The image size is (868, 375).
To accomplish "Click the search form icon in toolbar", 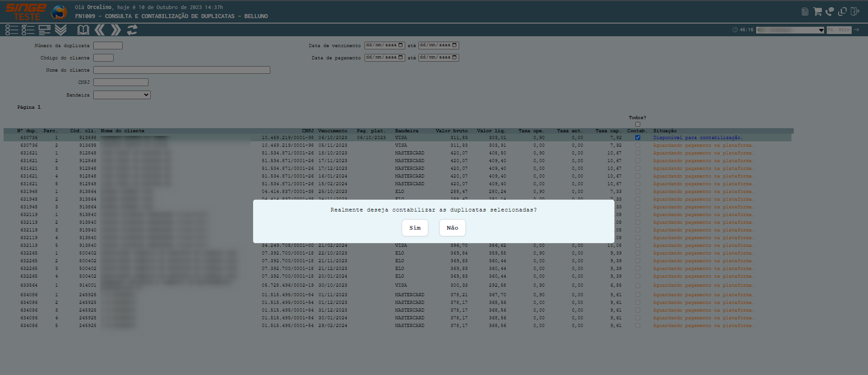I will tap(44, 30).
